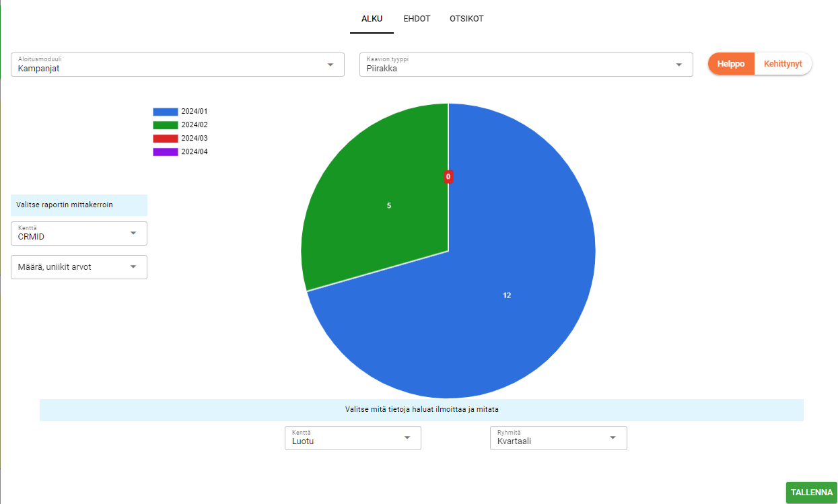Switch to Helppo mode
Viewport: 838px width, 504px height.
coord(731,64)
